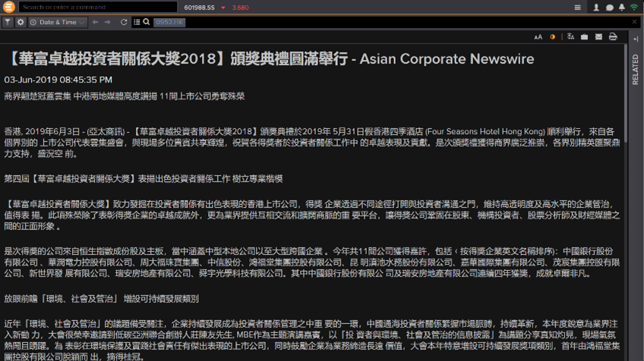Screen dimensions: 644x361
Task: Click the magnifier search icon
Action: click(147, 22)
